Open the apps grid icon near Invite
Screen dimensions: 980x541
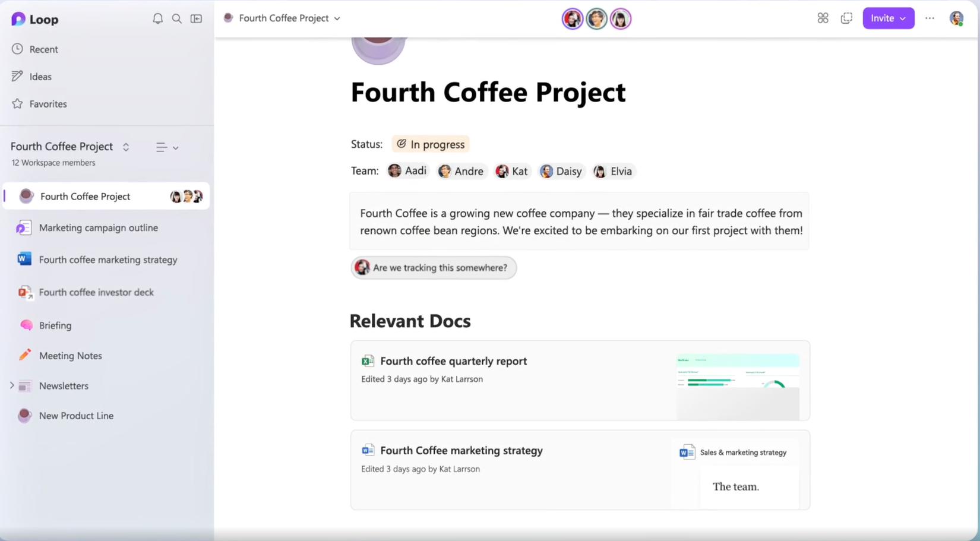click(823, 18)
